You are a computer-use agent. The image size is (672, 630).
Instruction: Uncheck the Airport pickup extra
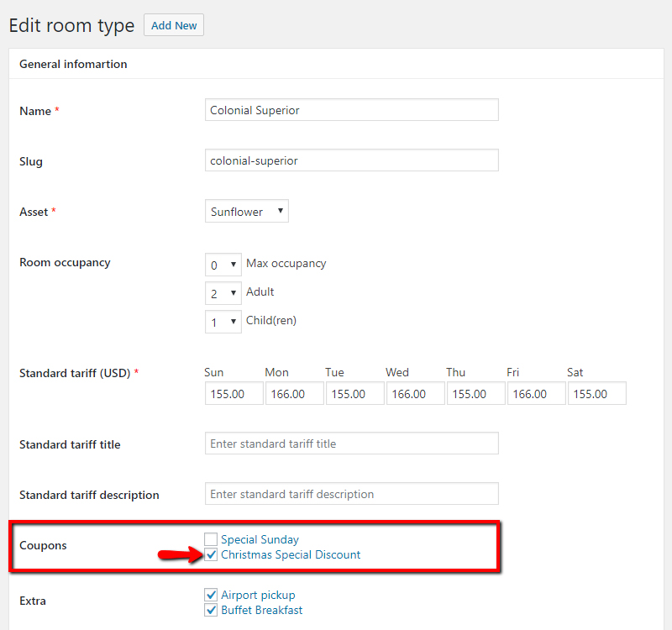211,594
